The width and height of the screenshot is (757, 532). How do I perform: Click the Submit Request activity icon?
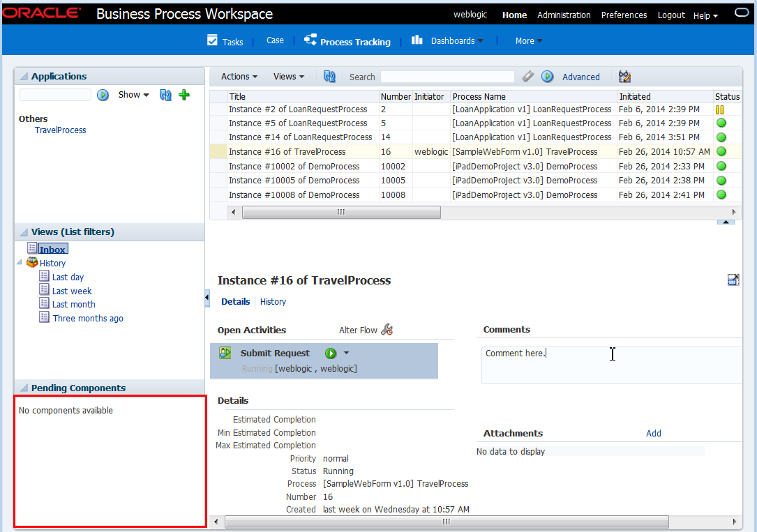[x=225, y=353]
